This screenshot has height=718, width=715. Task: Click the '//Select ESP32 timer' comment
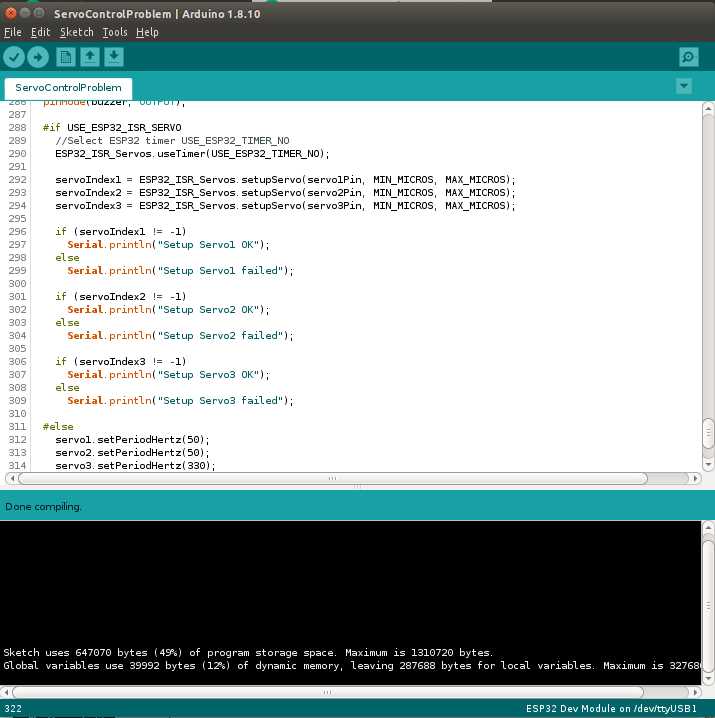pyautogui.click(x=172, y=141)
